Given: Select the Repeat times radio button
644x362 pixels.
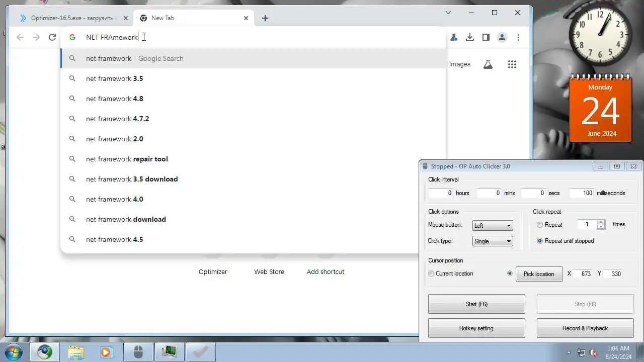Looking at the screenshot, I should (540, 225).
